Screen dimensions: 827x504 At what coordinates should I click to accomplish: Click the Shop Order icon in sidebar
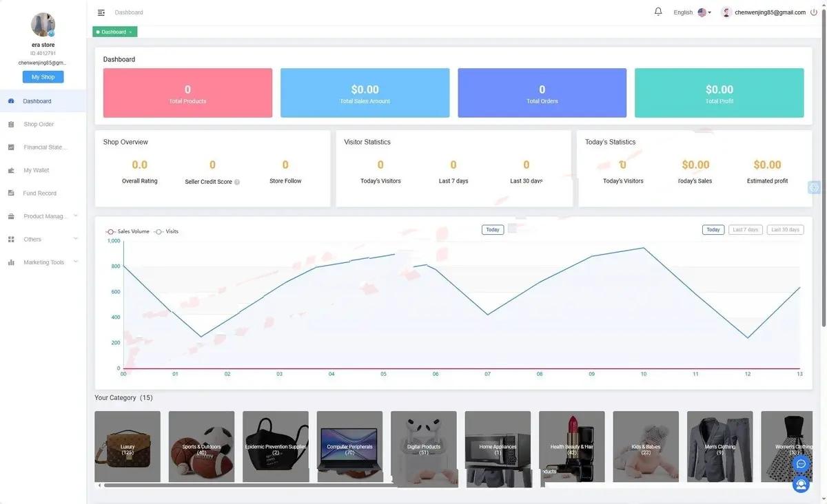click(x=11, y=125)
